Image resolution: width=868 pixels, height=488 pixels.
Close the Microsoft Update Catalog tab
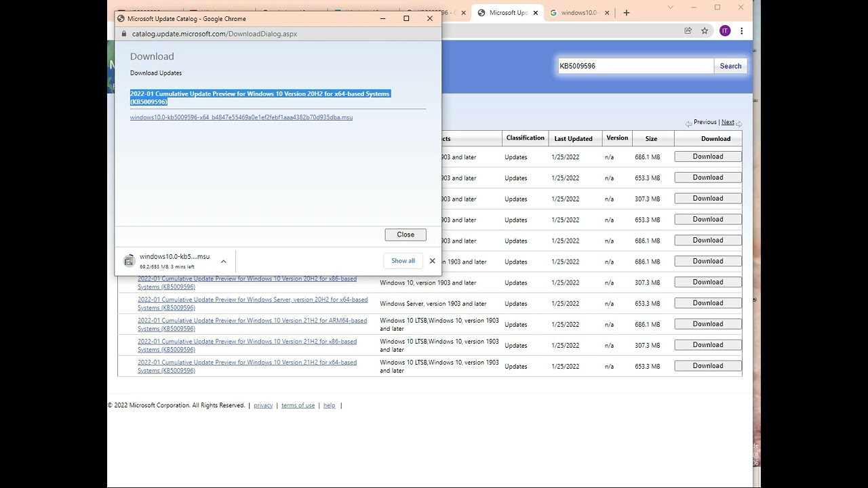coord(535,12)
